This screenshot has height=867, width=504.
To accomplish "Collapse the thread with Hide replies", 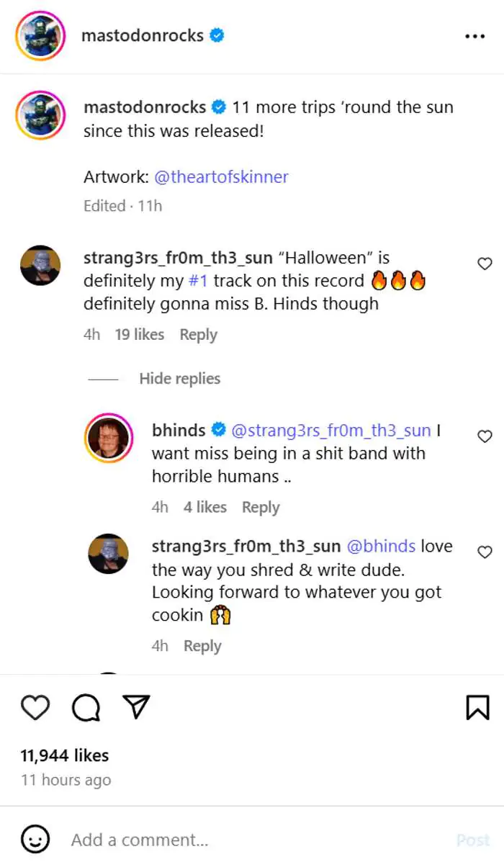I will click(x=179, y=379).
